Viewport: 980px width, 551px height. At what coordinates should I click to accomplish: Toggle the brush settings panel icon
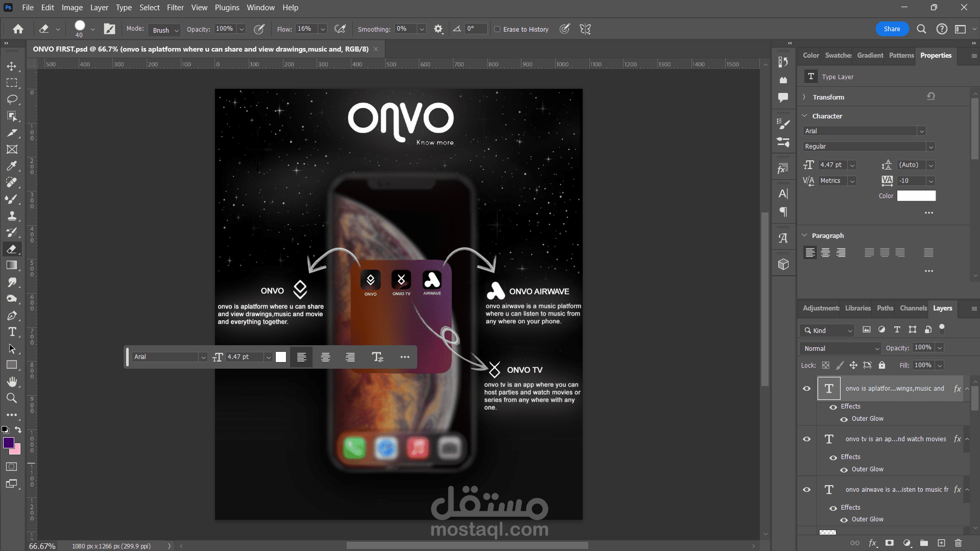(x=110, y=29)
